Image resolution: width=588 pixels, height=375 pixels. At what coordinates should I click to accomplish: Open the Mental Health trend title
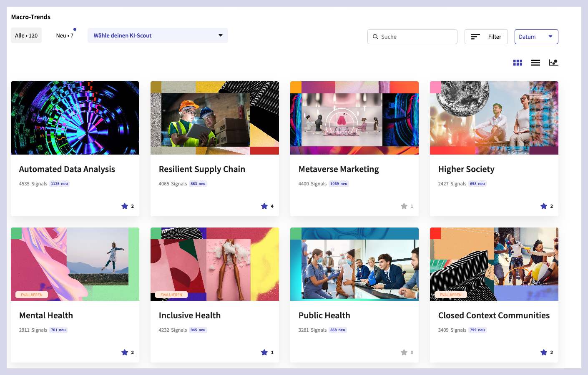46,315
